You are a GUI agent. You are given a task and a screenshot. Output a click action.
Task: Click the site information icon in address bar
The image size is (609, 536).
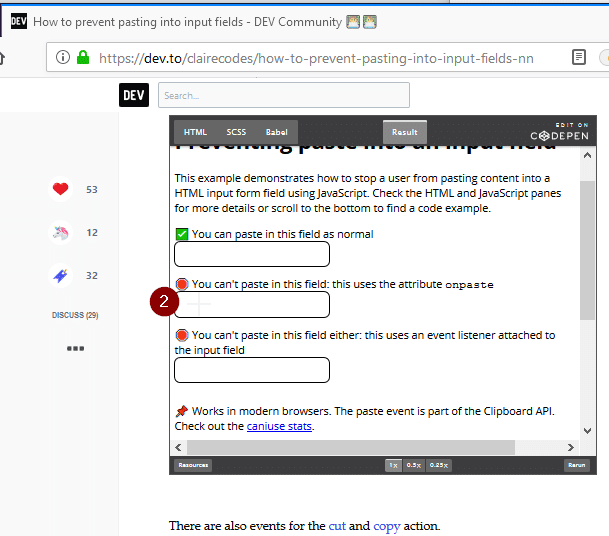63,57
